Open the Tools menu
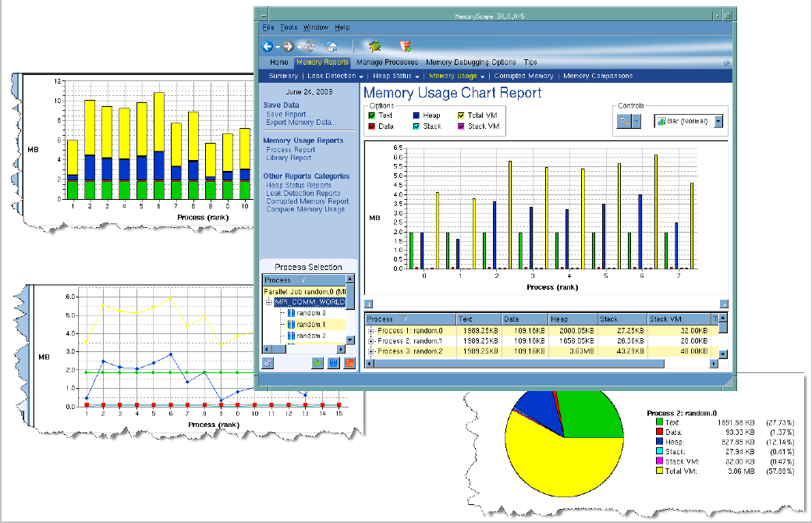 (288, 27)
